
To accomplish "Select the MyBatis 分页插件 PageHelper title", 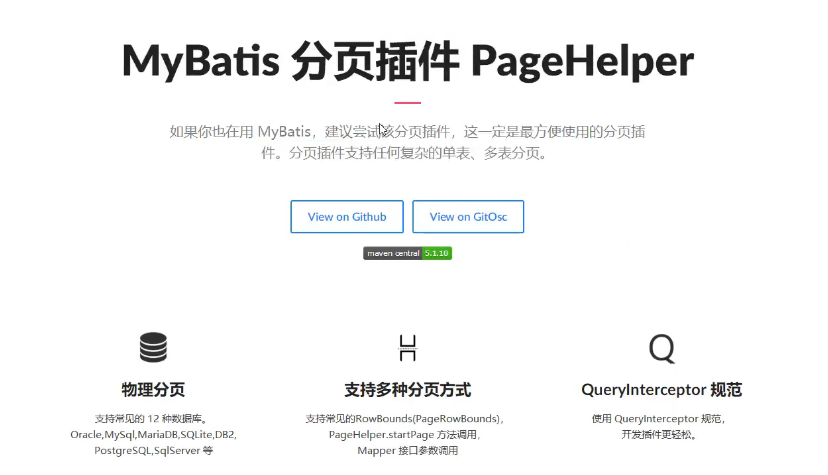I will click(408, 61).
